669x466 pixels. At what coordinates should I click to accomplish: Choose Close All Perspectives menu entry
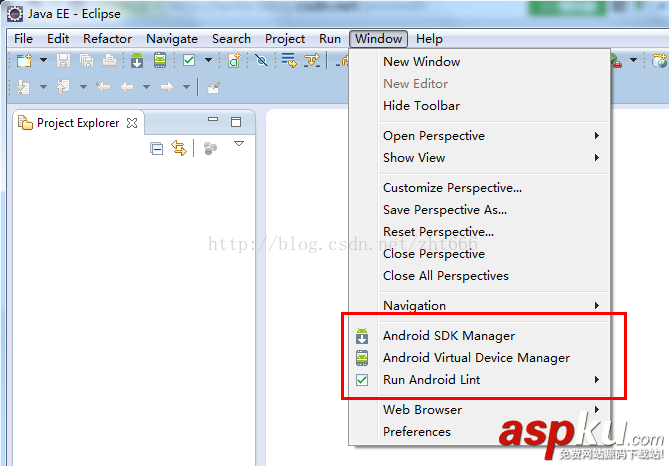(x=480, y=276)
